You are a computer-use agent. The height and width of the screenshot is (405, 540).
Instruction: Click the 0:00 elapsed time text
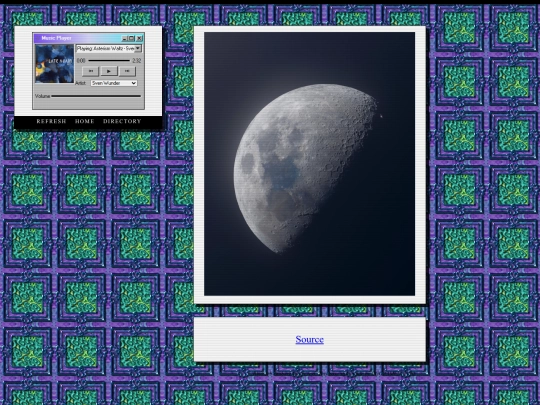click(x=81, y=61)
